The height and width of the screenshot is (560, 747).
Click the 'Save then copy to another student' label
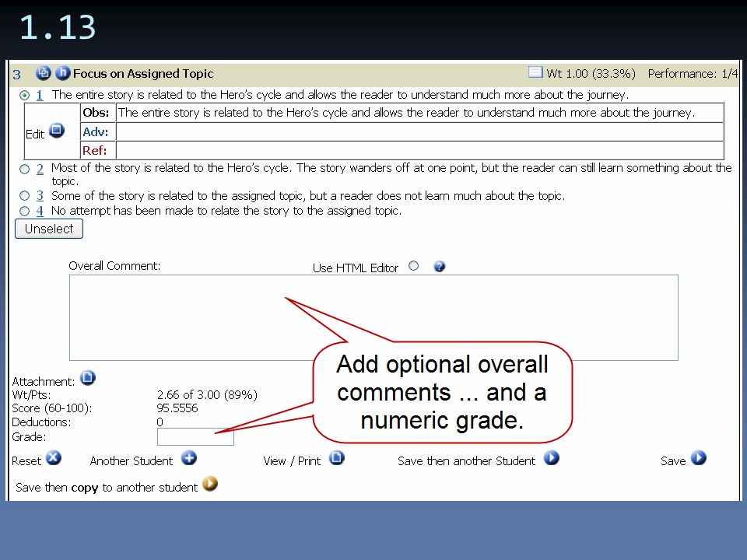coord(107,487)
